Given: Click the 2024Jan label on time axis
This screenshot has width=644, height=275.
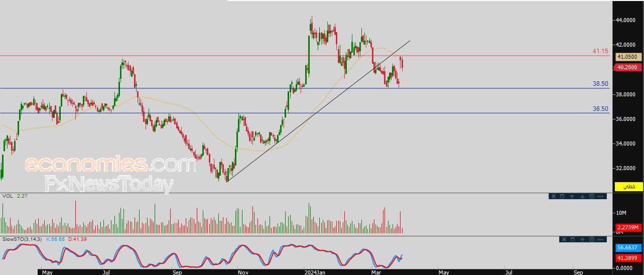Looking at the screenshot, I should (x=315, y=272).
